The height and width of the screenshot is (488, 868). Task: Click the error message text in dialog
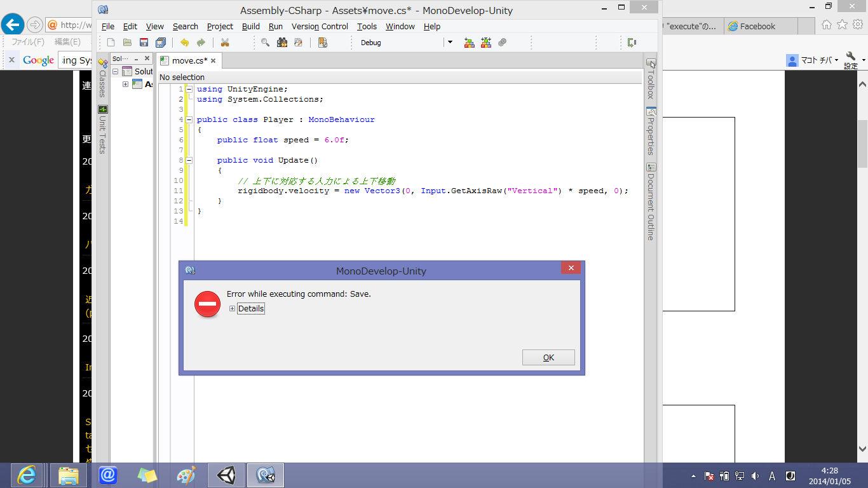point(299,294)
